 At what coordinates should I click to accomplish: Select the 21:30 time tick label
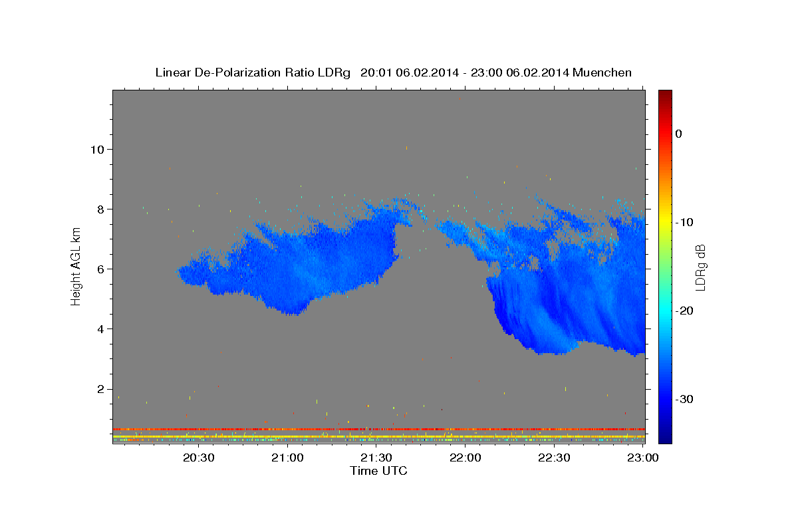(x=376, y=458)
